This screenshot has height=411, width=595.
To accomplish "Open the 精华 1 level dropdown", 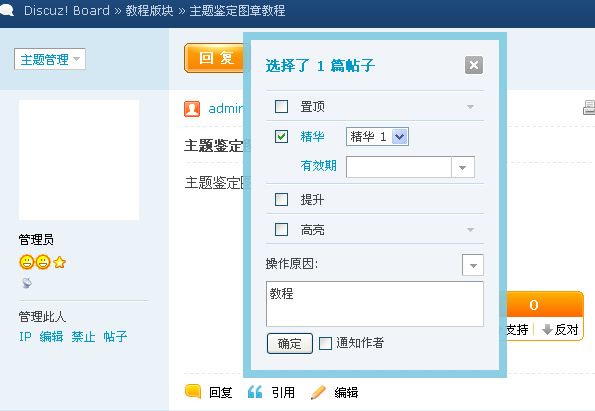I will [377, 136].
